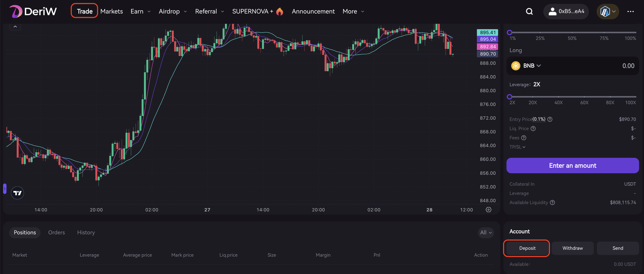
Task: Open chart settings gear icon
Action: coord(488,210)
